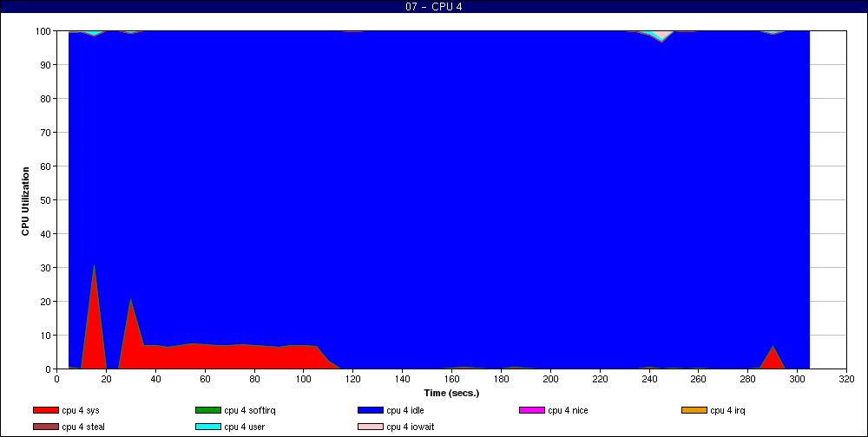Click the x-axis tick label 320
Screen dimensions: 868x437
pyautogui.click(x=846, y=379)
